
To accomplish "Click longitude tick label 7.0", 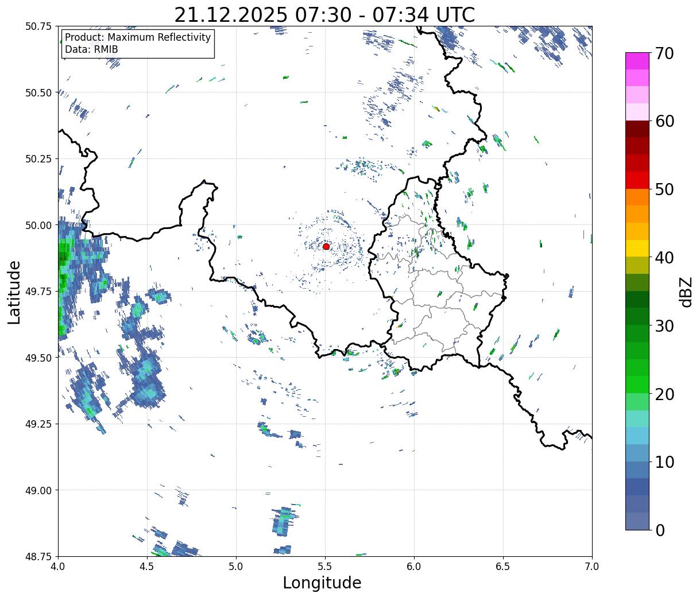I will pos(592,567).
